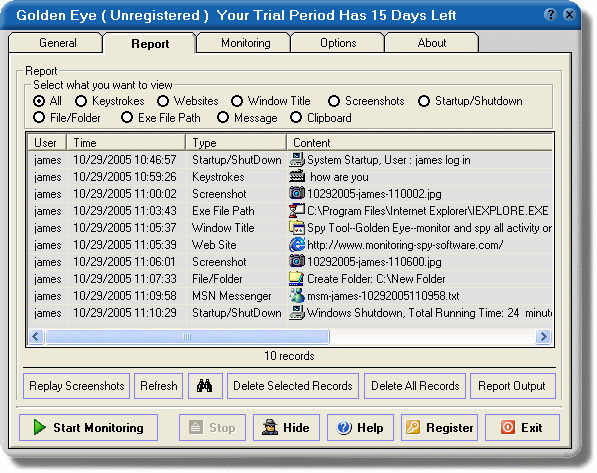This screenshot has height=473, width=597.
Task: Switch to the Report tab
Action: (150, 44)
